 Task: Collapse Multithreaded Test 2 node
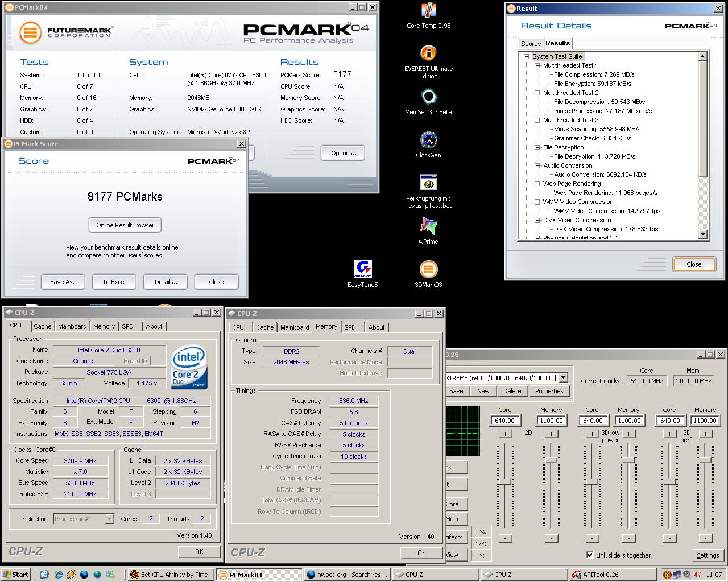(x=537, y=93)
